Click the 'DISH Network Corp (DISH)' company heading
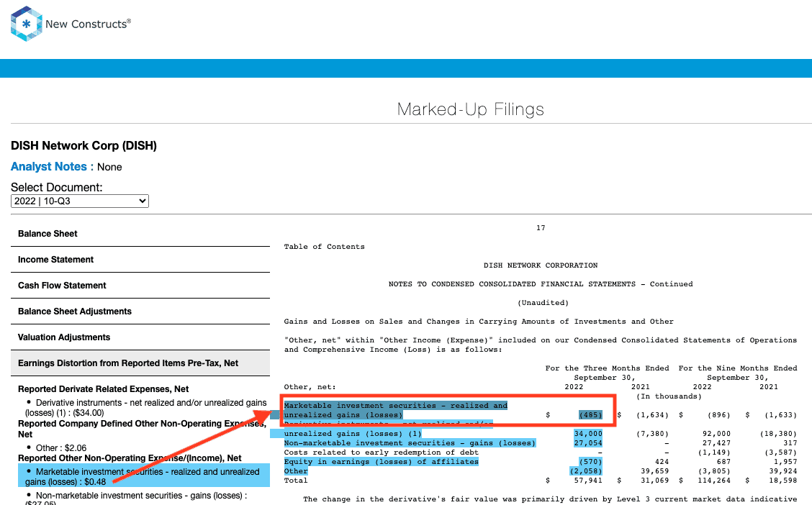812x505 pixels. 84,146
